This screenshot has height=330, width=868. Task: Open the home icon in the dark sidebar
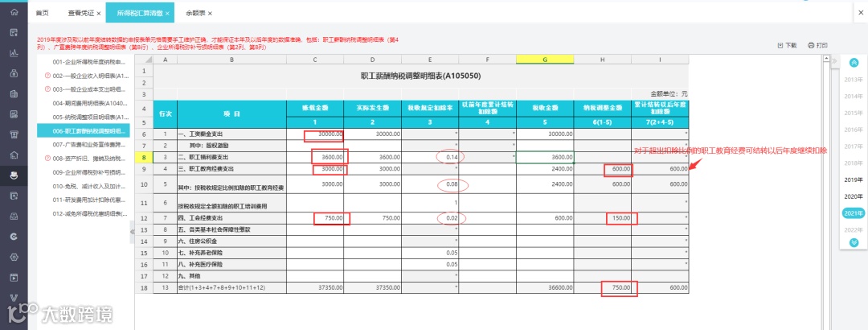14,12
